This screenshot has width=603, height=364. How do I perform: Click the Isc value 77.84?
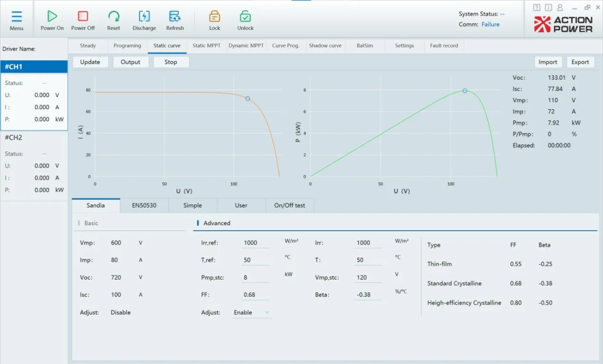pos(555,89)
